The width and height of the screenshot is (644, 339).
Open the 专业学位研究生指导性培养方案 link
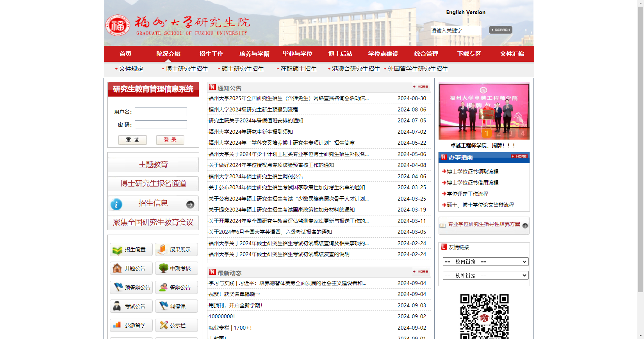pyautogui.click(x=484, y=224)
